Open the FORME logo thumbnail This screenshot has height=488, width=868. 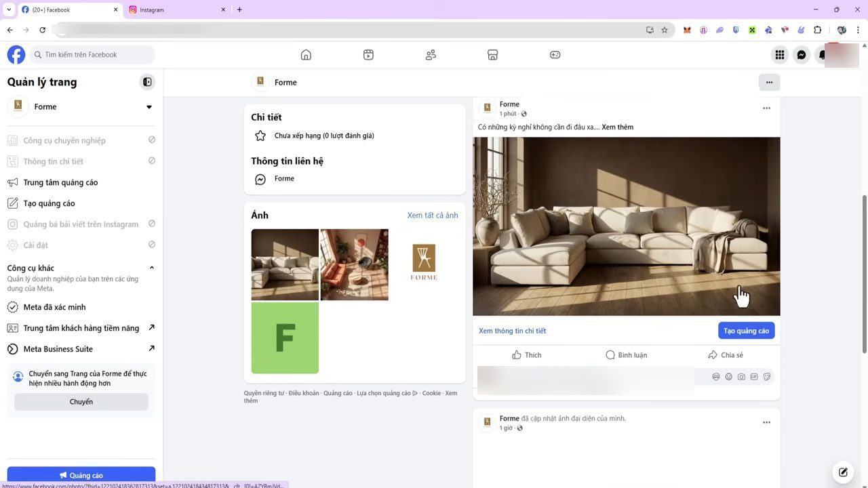(x=424, y=264)
